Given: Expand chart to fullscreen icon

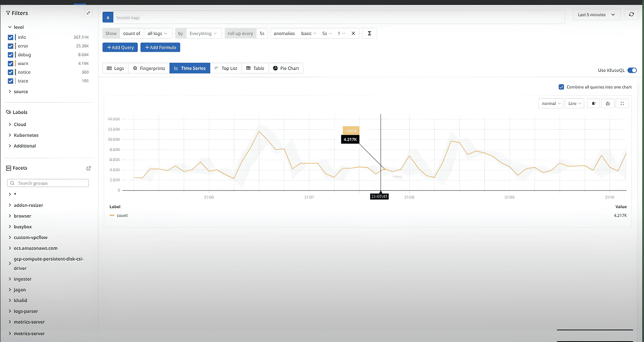Looking at the screenshot, I should [622, 103].
